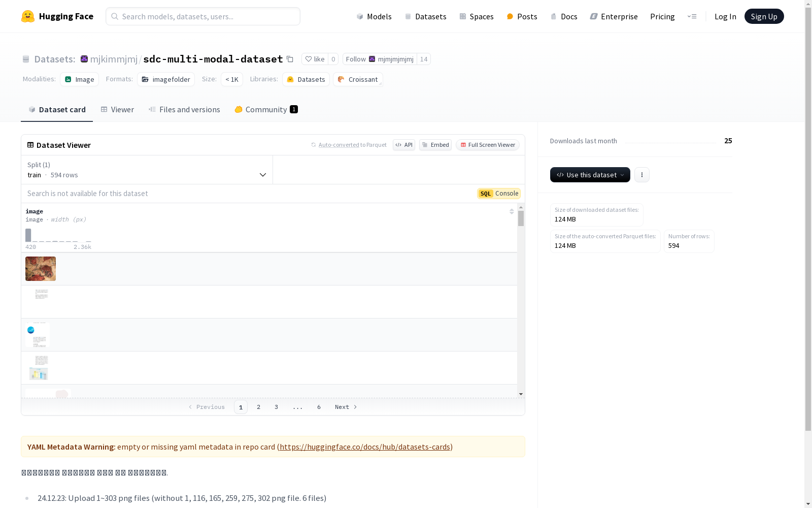Click Next page in the viewer
The image size is (812, 508).
pos(346,407)
